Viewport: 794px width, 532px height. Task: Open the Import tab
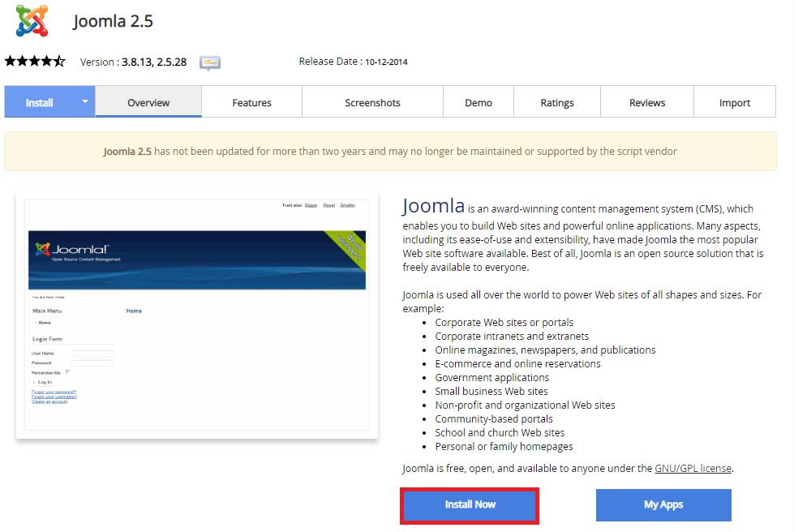(x=735, y=103)
